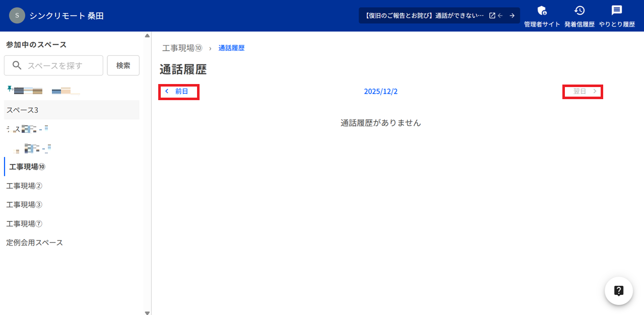Click the date 2025/12/2
644x315 pixels.
pyautogui.click(x=380, y=92)
